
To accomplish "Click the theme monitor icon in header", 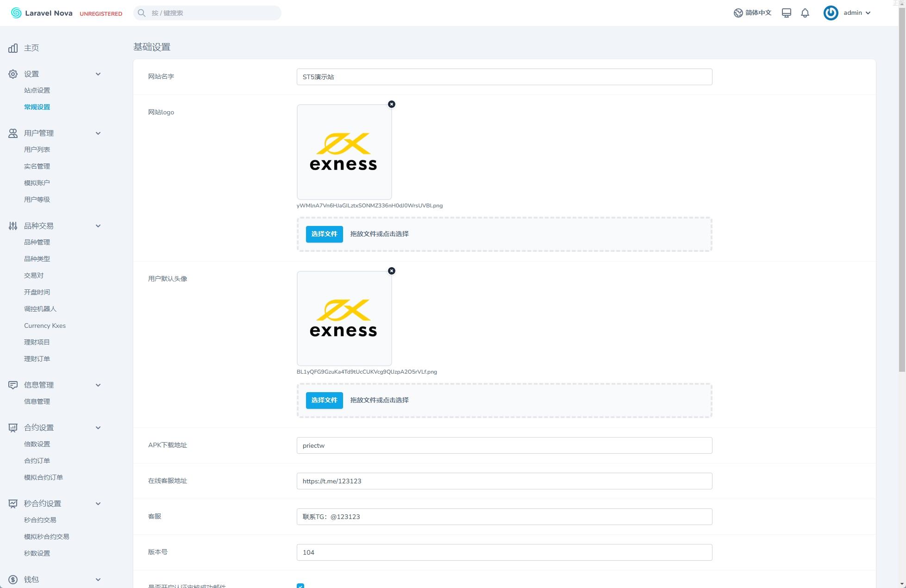I will point(786,13).
